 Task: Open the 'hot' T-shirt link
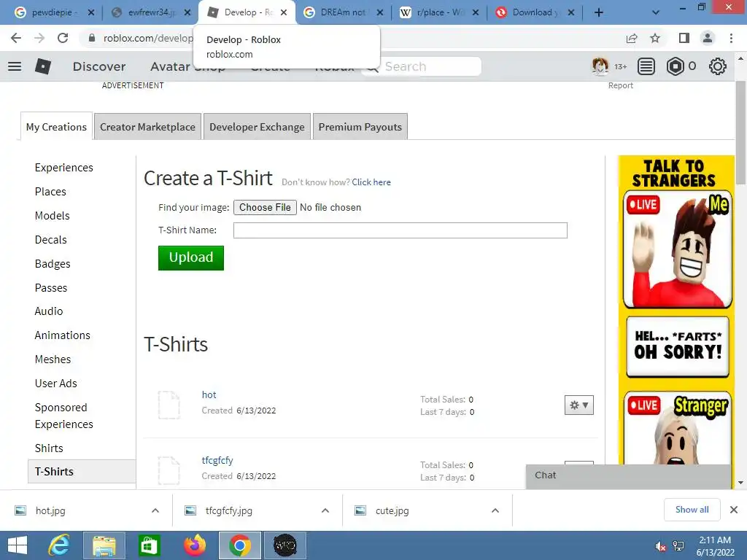[x=209, y=394]
